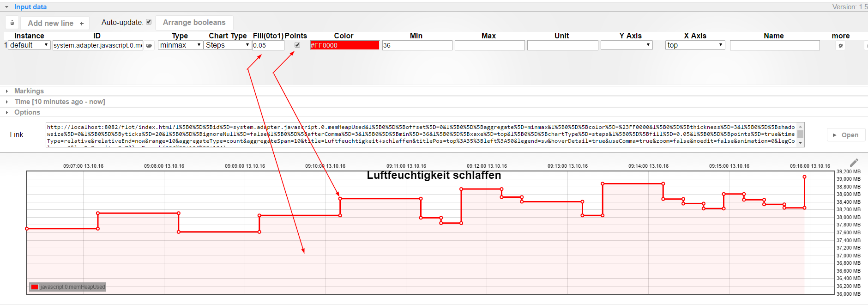This screenshot has height=305, width=868.
Task: Click the 38,000 MB axis label
Action: point(849,217)
